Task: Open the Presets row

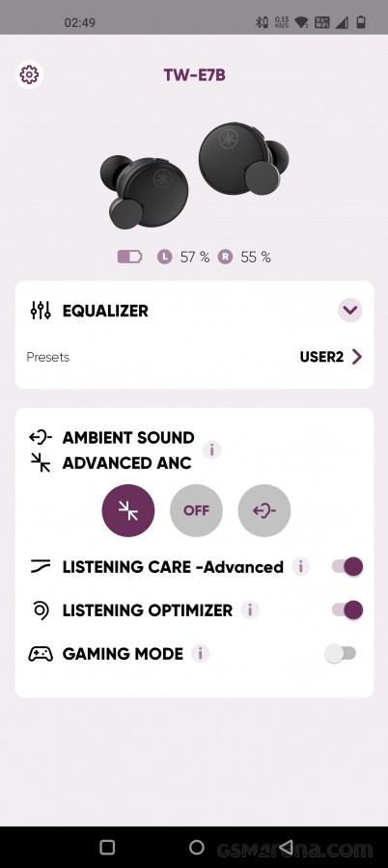Action: (x=194, y=357)
